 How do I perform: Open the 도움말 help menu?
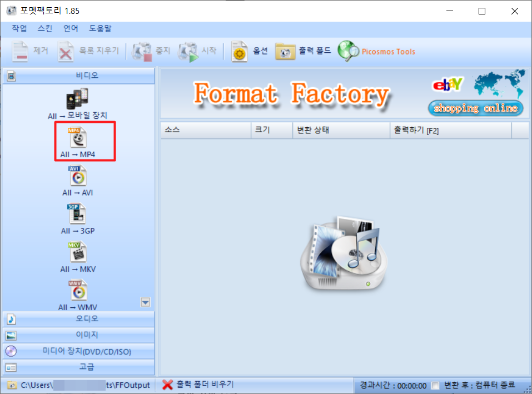coord(100,28)
